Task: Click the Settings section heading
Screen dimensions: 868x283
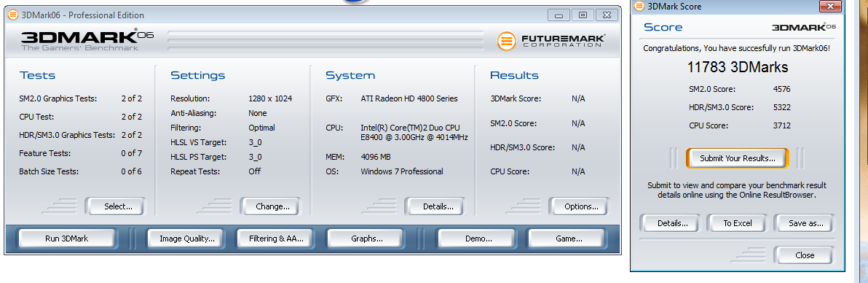Action: [197, 75]
